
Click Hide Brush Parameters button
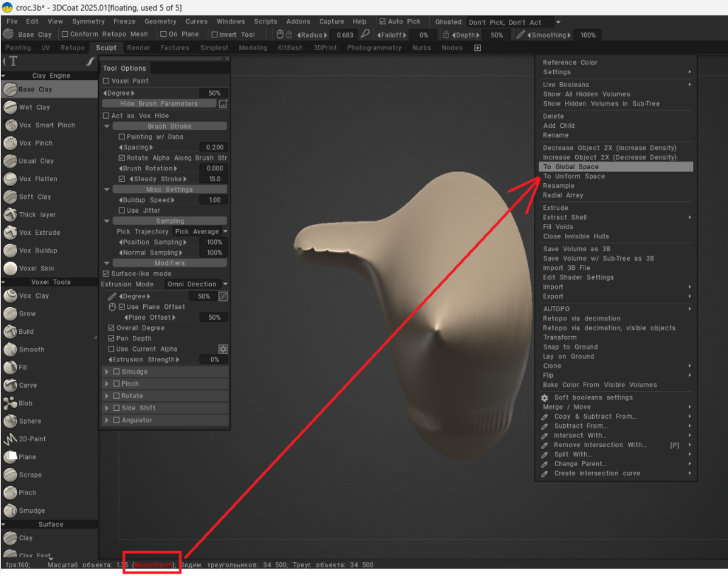click(x=159, y=104)
